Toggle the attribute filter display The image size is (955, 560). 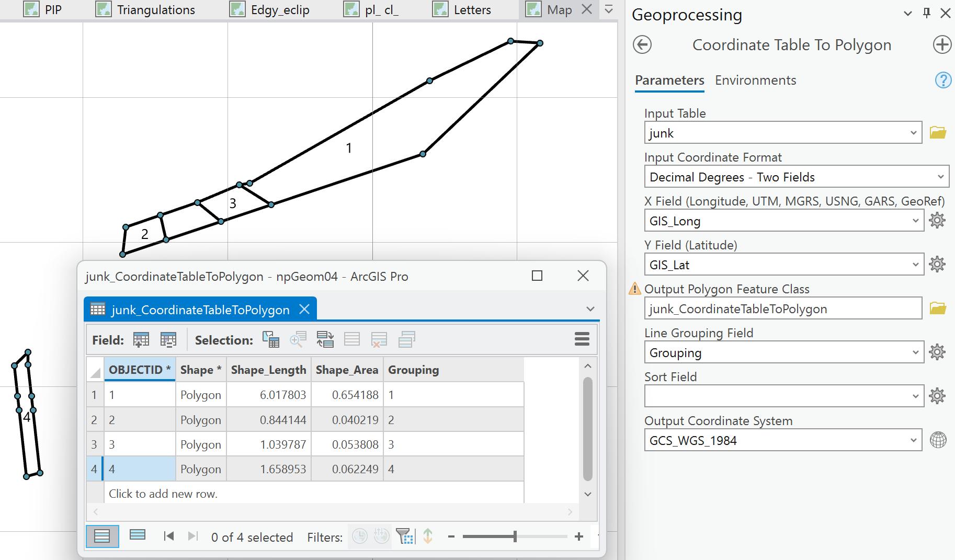click(x=405, y=536)
